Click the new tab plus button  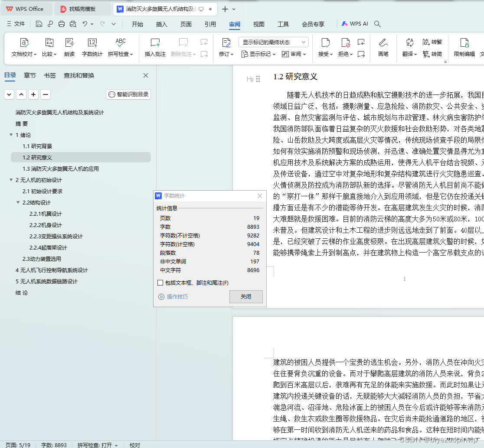click(x=225, y=9)
